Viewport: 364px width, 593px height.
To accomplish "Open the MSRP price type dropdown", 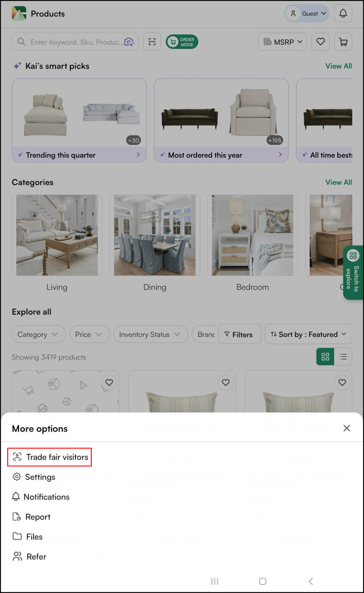I will (283, 42).
